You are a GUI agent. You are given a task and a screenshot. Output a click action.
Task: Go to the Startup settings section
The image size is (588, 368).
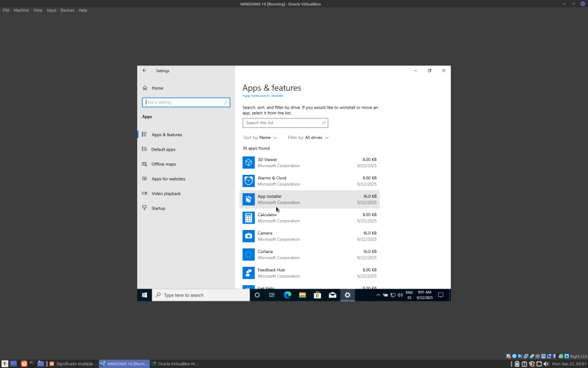[158, 208]
